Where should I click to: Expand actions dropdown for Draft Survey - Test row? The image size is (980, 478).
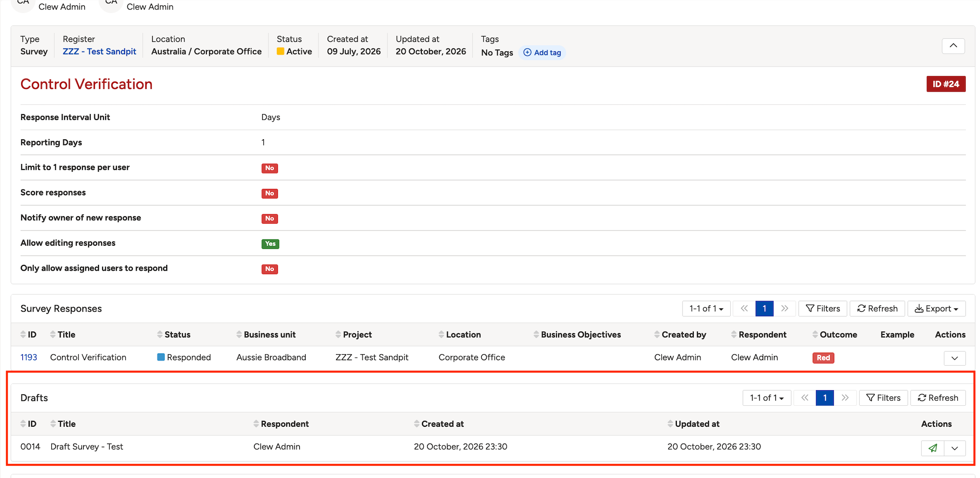point(955,448)
